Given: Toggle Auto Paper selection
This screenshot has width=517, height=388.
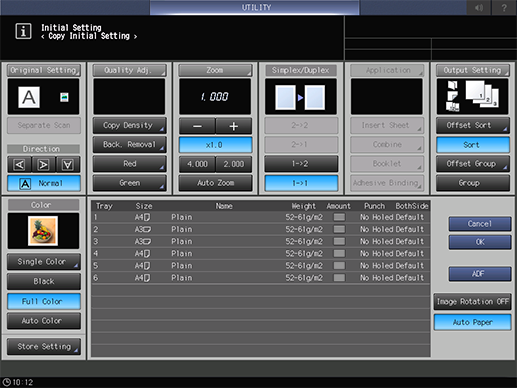Looking at the screenshot, I should click(x=472, y=322).
